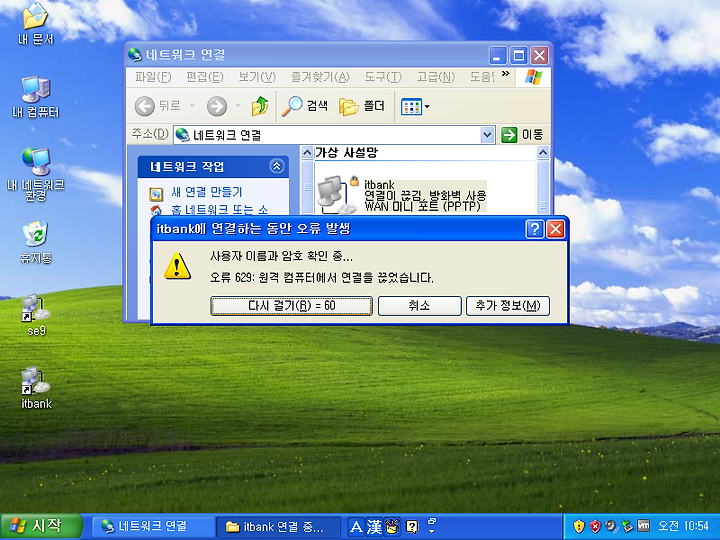Screen dimensions: 720x540
Task: Click the 취소 cancel button
Action: click(x=419, y=306)
